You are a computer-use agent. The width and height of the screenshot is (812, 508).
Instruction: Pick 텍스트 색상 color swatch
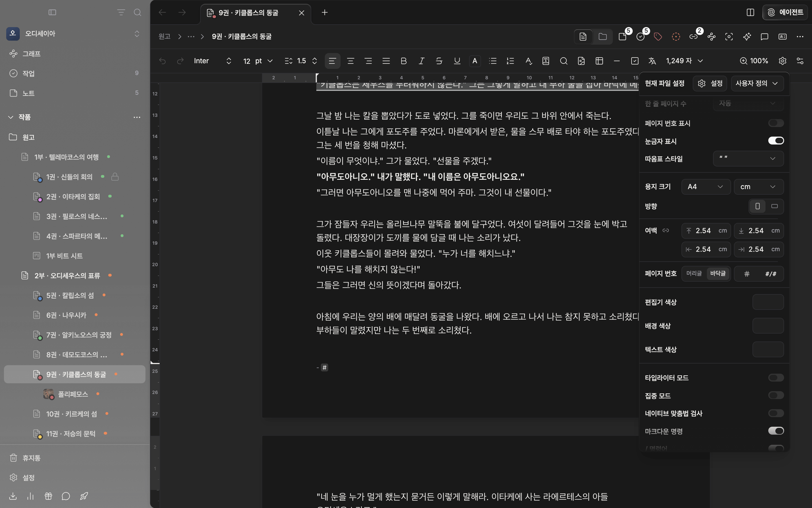[768, 349]
